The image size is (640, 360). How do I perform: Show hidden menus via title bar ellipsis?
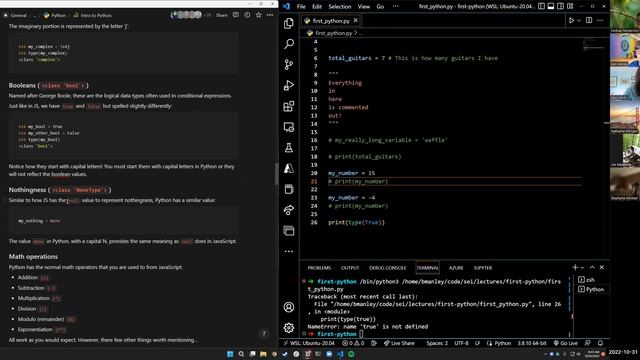(396, 7)
